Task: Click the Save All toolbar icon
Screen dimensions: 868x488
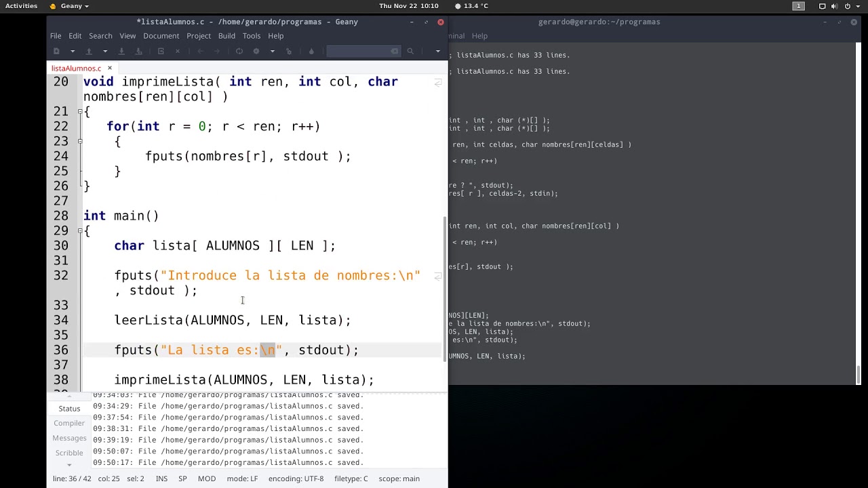Action: 139,51
